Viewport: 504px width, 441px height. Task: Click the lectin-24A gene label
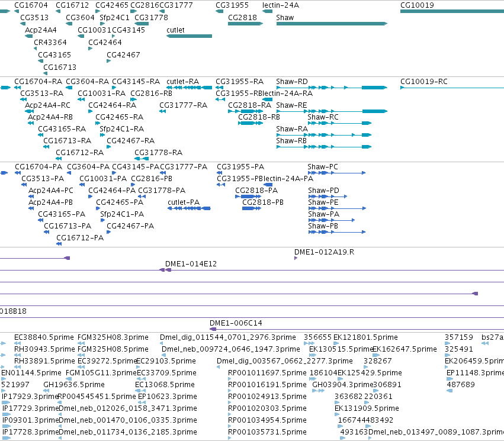pos(281,5)
